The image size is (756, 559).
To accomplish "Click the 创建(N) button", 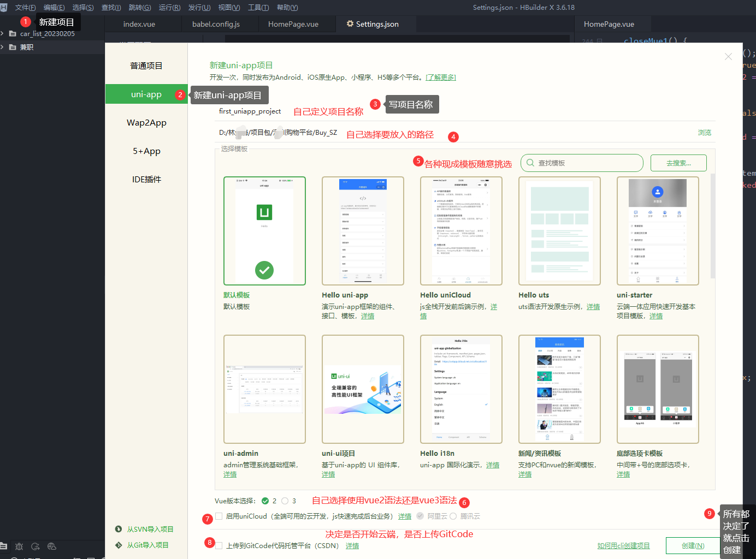I will 693,545.
